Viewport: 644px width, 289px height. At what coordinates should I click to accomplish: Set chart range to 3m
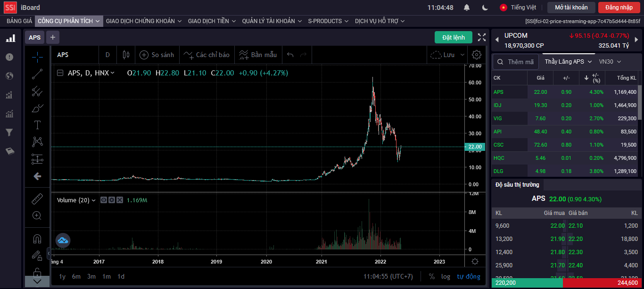tap(91, 277)
